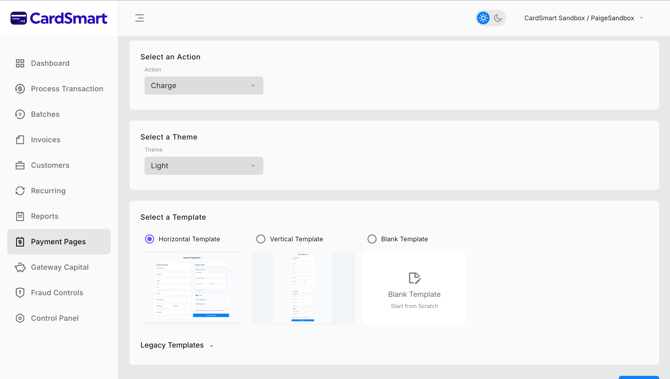Click the Control Panel gear icon
The width and height of the screenshot is (670, 379).
coord(20,318)
